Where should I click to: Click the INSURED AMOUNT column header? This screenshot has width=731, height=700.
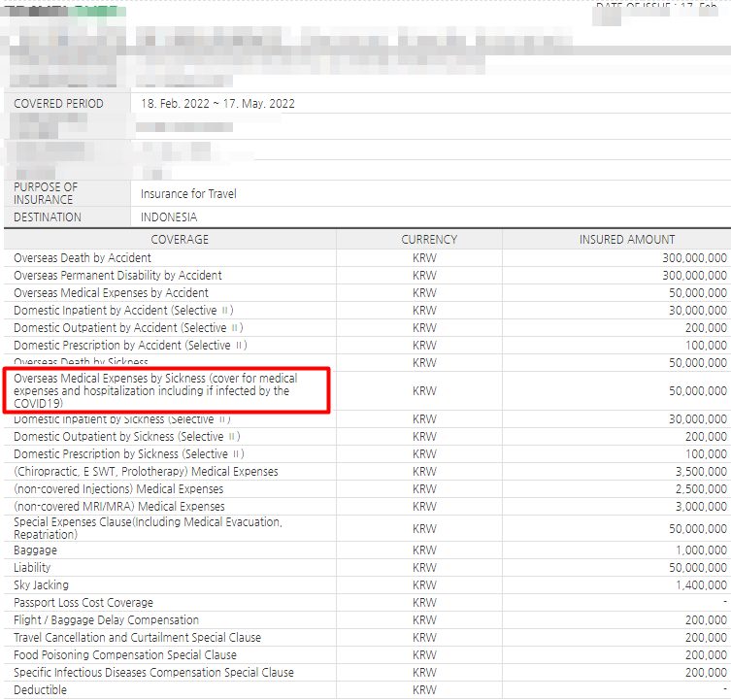point(626,239)
